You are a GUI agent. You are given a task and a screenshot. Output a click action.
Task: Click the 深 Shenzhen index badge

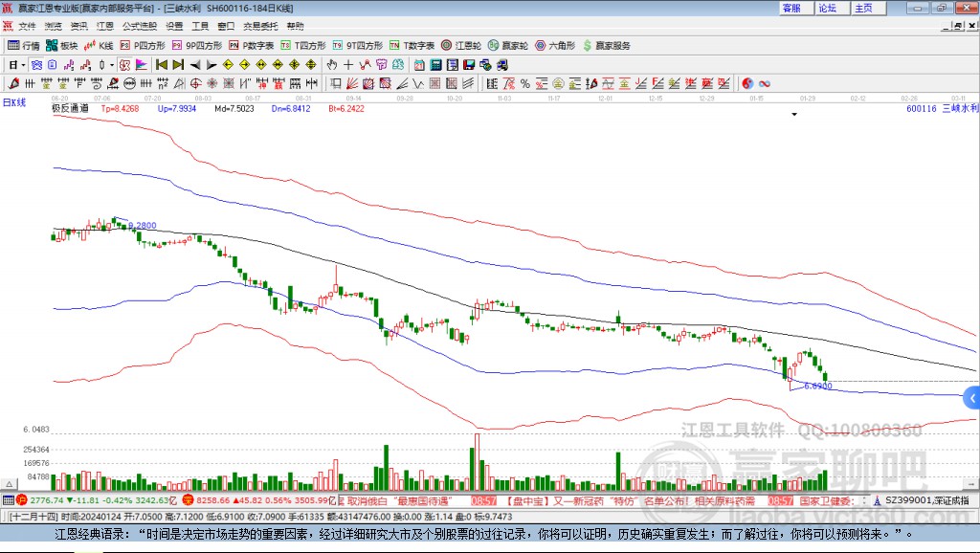click(189, 500)
